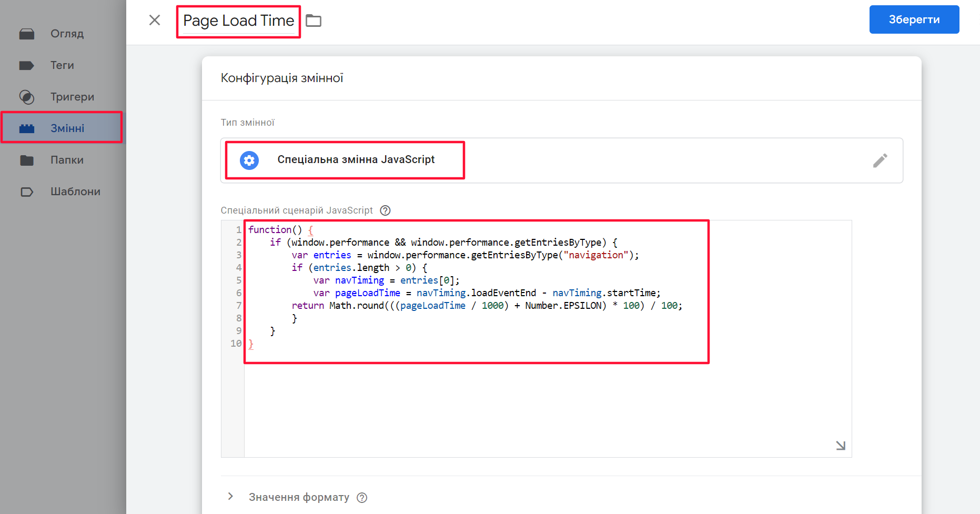Click the navTiming variable on line 5
The height and width of the screenshot is (514, 980).
359,280
